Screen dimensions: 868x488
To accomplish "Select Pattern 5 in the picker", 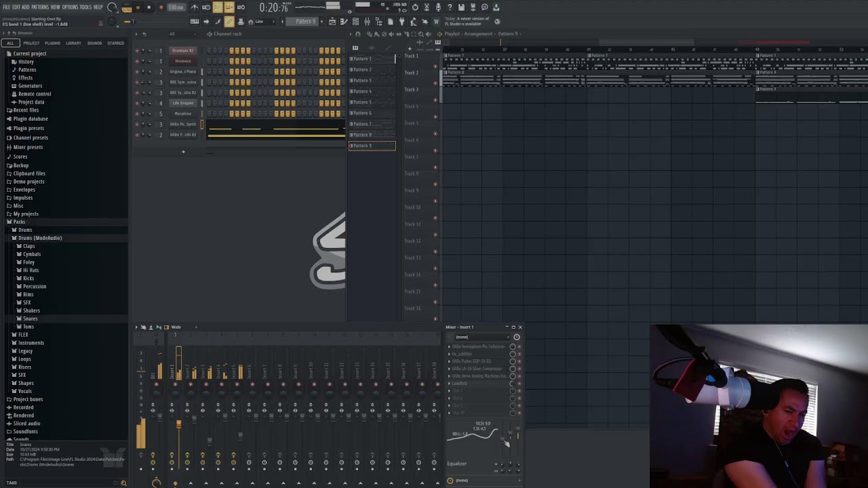I will point(372,102).
